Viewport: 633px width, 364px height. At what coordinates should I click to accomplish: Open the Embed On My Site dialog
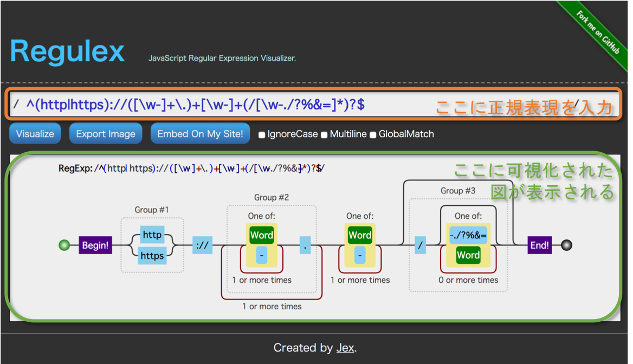[200, 133]
